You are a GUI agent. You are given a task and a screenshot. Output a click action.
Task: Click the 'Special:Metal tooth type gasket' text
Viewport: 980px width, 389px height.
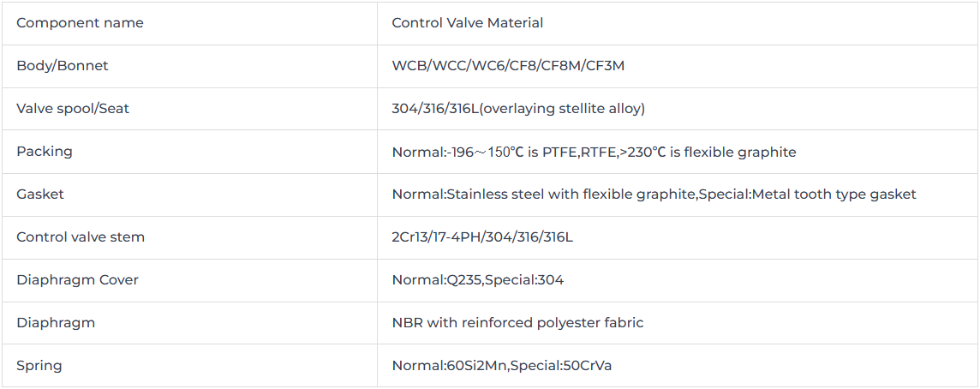click(x=808, y=194)
